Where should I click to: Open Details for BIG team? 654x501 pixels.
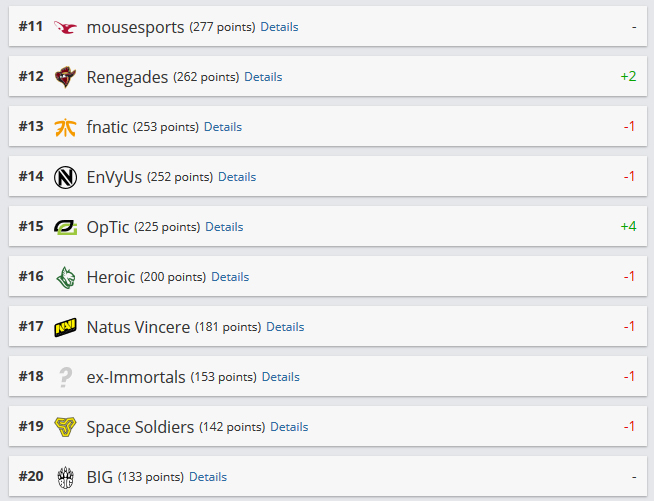point(208,477)
